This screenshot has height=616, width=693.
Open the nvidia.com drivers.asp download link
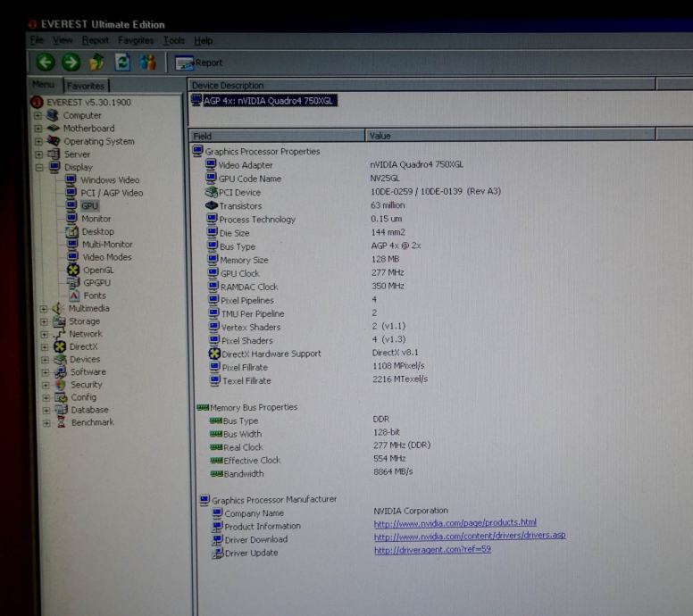(x=470, y=536)
